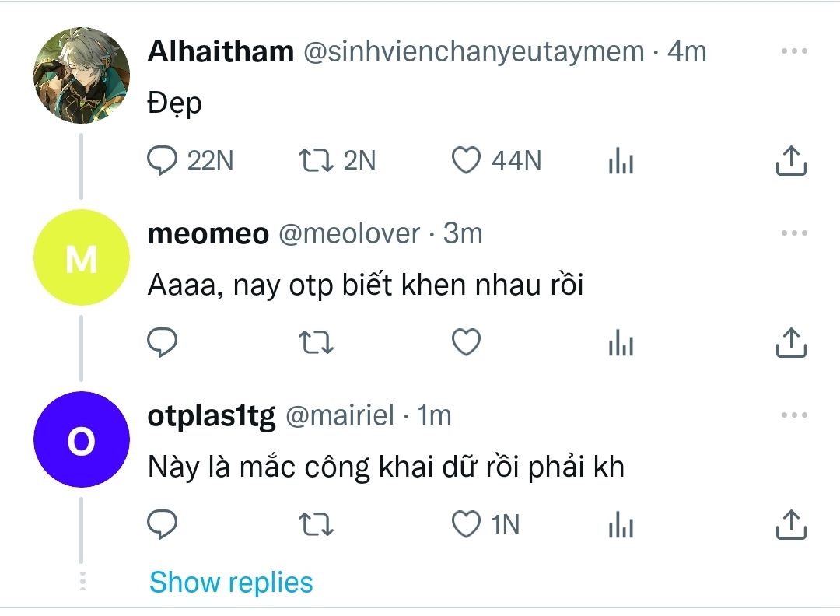Screen dimensions: 840x616
Task: Open more options for Alhaitham's tweet
Action: (x=794, y=52)
